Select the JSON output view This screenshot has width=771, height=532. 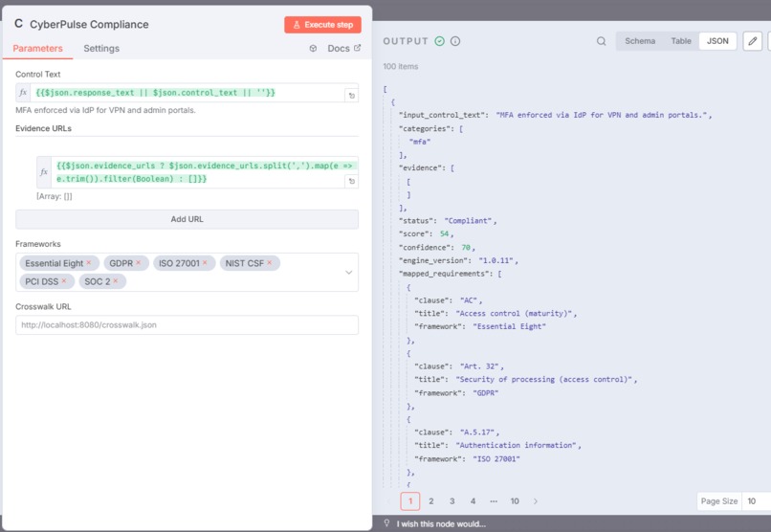click(717, 41)
